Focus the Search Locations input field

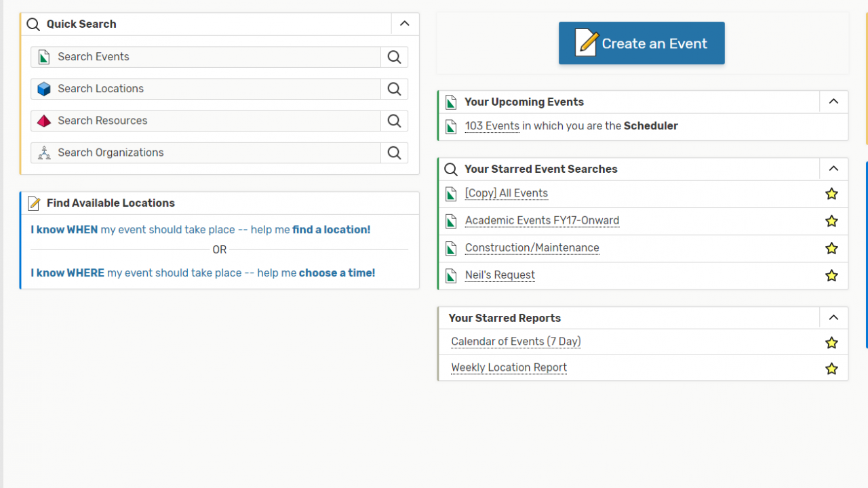click(206, 89)
